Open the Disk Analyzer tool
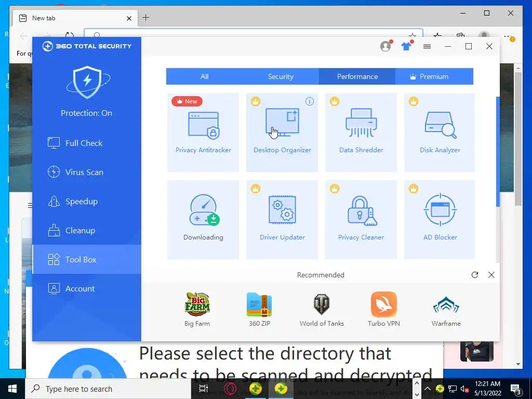The width and height of the screenshot is (532, 399). click(x=440, y=132)
